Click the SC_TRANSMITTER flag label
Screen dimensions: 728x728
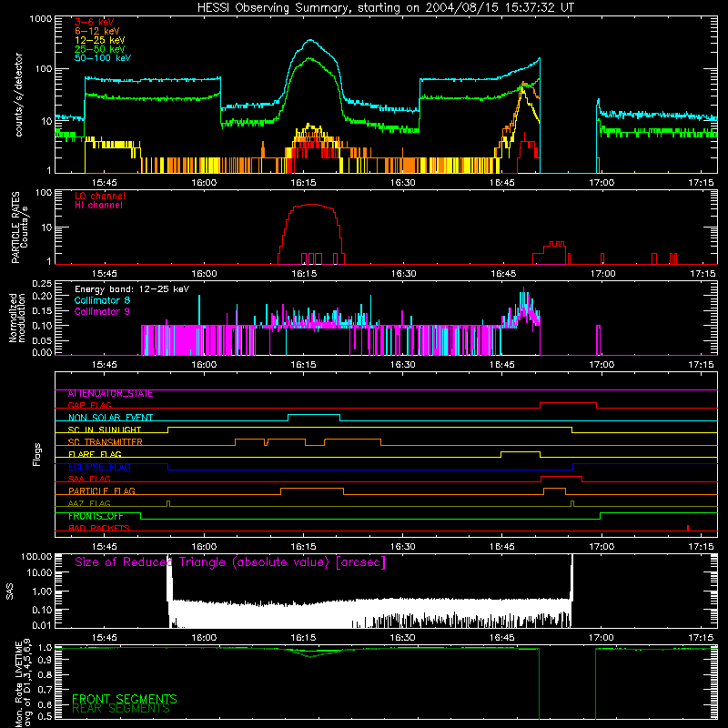tap(106, 442)
